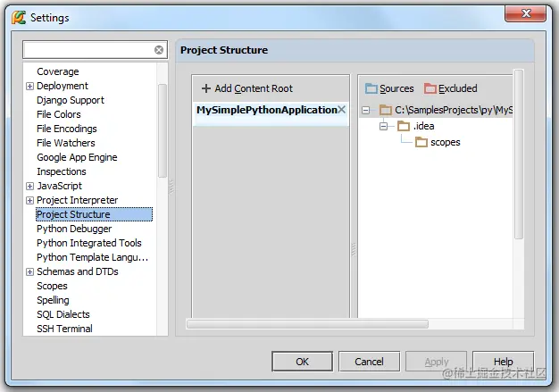Close the Settings dialog
Image resolution: width=559 pixels, height=392 pixels.
[x=525, y=14]
